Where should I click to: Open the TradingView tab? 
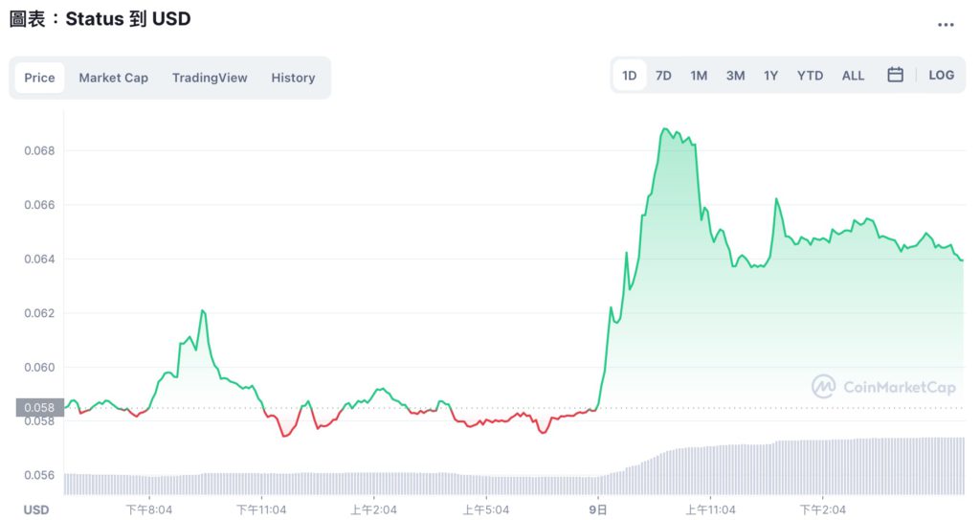click(210, 78)
